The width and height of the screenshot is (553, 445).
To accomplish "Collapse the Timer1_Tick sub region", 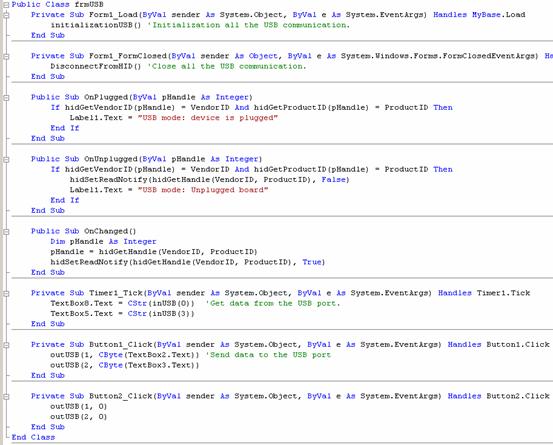I will tap(6, 293).
